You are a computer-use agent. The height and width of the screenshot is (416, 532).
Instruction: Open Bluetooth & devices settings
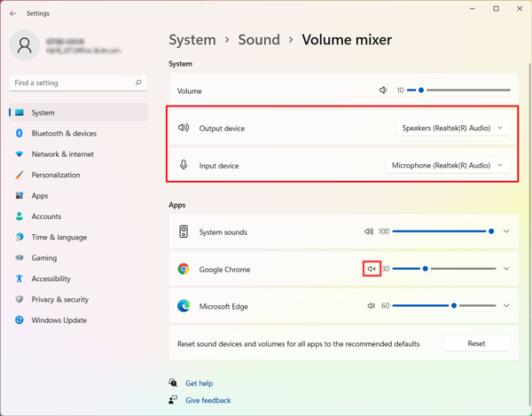click(64, 133)
